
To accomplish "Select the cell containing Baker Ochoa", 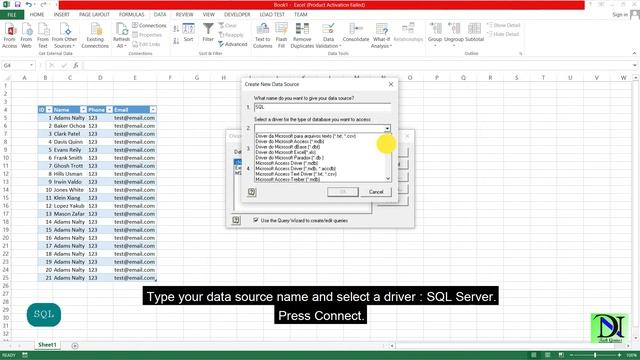I will point(69,126).
